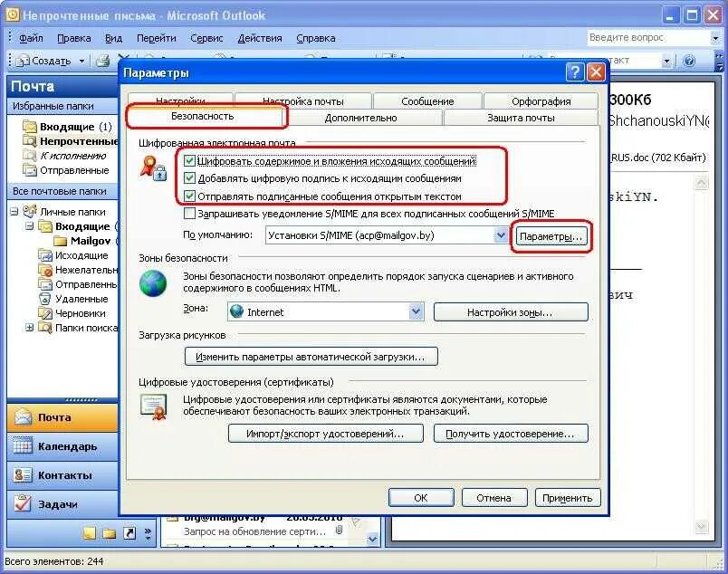Open the help icon in Outlook toolbar

click(x=689, y=61)
